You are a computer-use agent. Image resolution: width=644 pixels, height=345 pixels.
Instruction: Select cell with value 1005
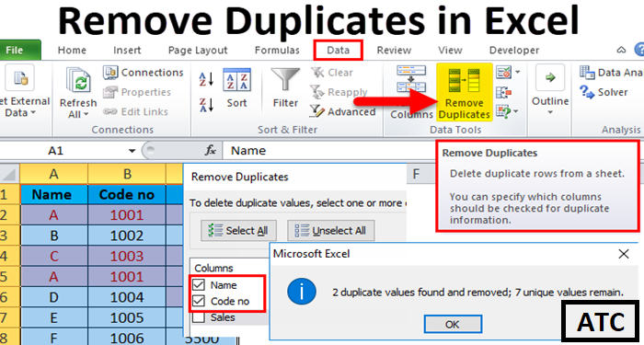click(x=127, y=317)
